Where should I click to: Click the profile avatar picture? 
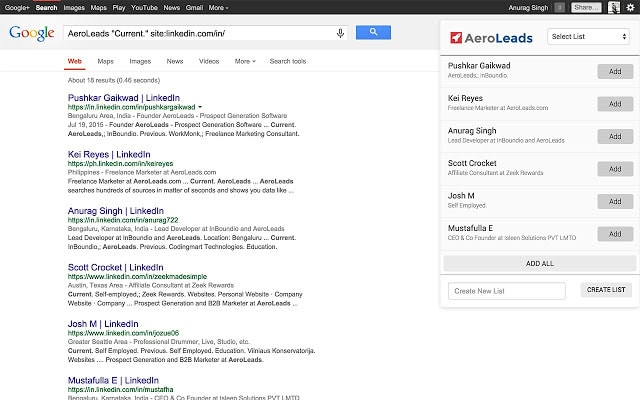click(613, 7)
